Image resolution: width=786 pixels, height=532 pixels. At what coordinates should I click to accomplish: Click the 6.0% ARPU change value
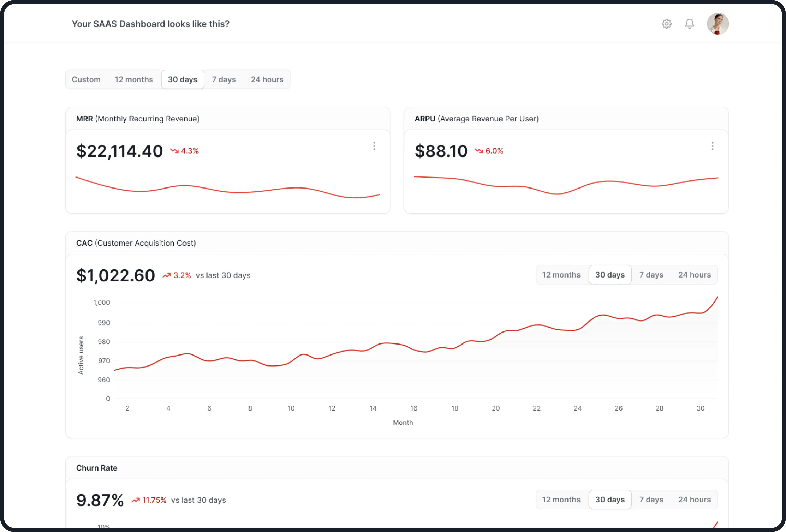[x=495, y=151]
